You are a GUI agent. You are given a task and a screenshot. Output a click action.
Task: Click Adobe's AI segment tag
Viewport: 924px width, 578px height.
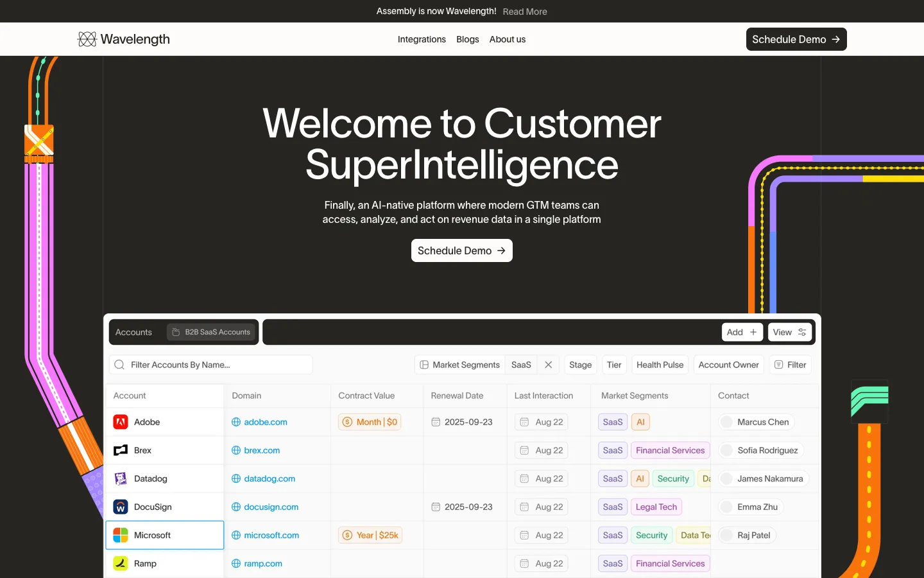click(640, 422)
